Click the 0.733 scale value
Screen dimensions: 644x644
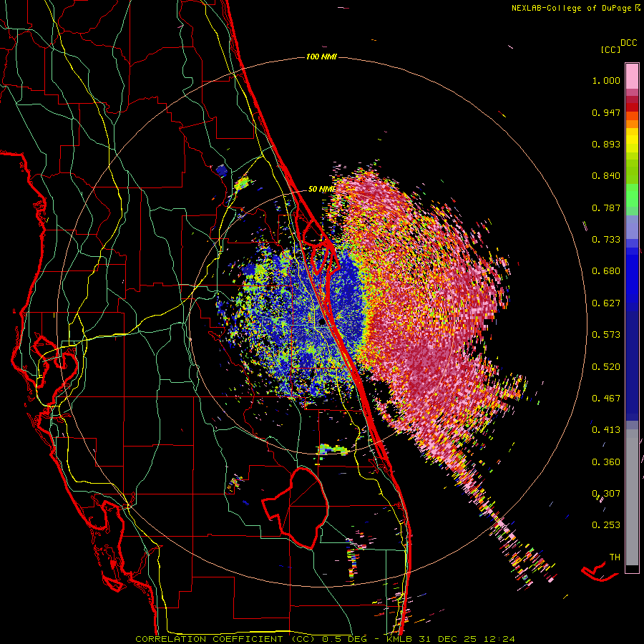click(606, 240)
